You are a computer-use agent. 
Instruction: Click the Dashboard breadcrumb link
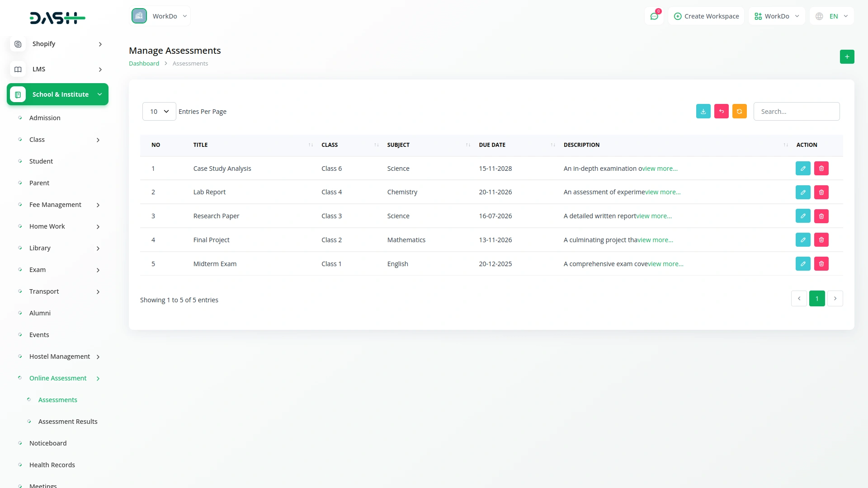[144, 64]
